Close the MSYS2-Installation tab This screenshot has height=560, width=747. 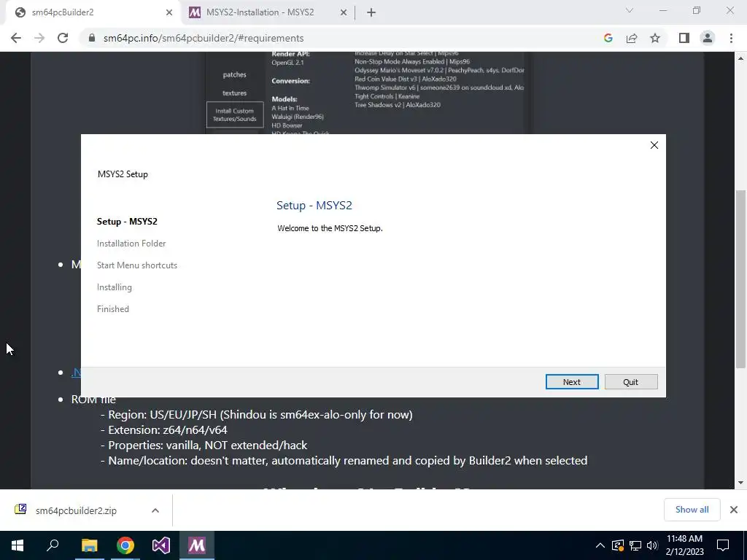click(344, 13)
